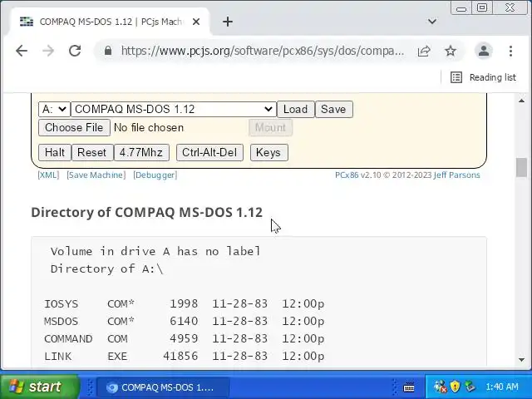Open the Reading list panel
Viewport: 532px width, 399px height.
pyautogui.click(x=483, y=77)
